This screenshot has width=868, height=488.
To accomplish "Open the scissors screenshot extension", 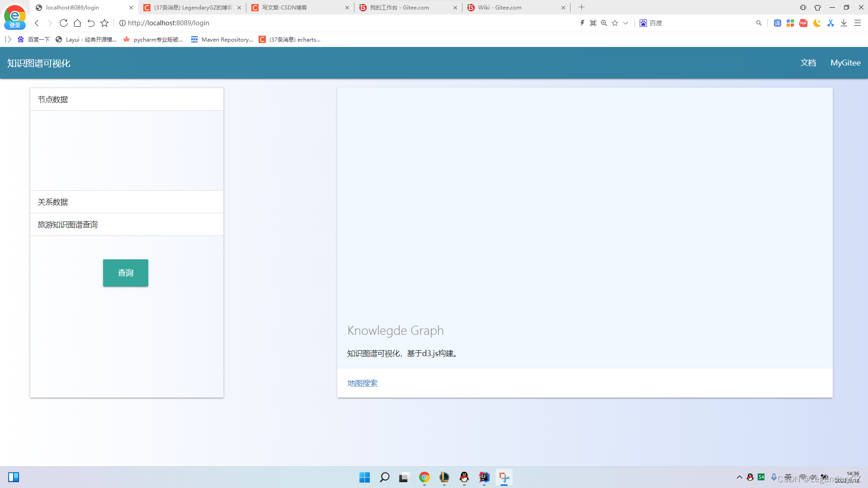I will [830, 23].
